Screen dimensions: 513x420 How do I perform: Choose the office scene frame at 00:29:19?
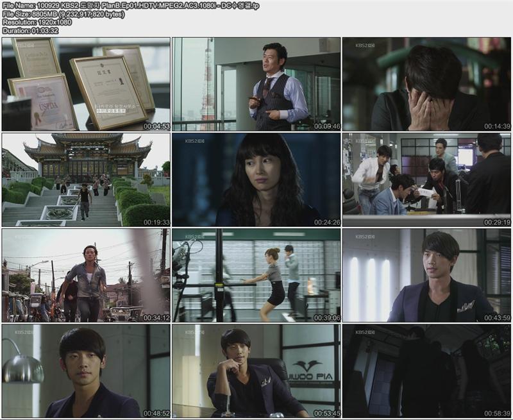tap(426, 180)
